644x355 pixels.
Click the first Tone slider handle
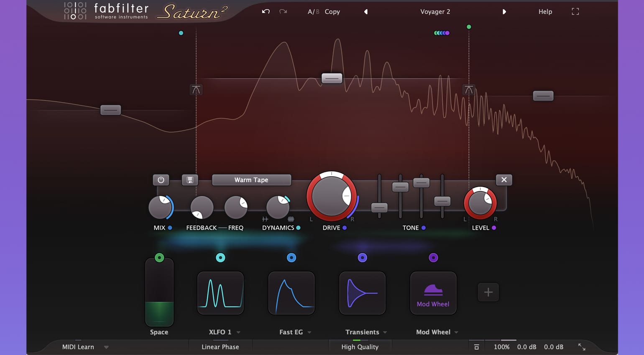[x=380, y=208]
